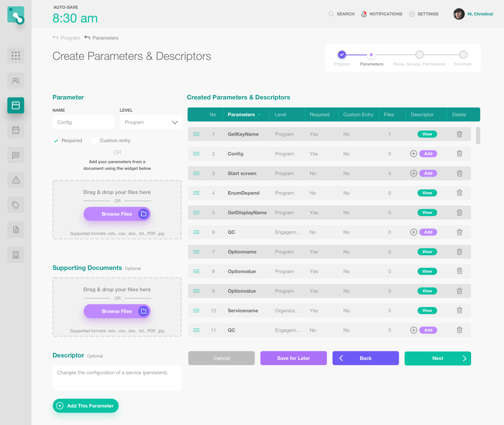Uncheck the Required checkbox
Image resolution: width=504 pixels, height=425 pixels.
point(56,141)
